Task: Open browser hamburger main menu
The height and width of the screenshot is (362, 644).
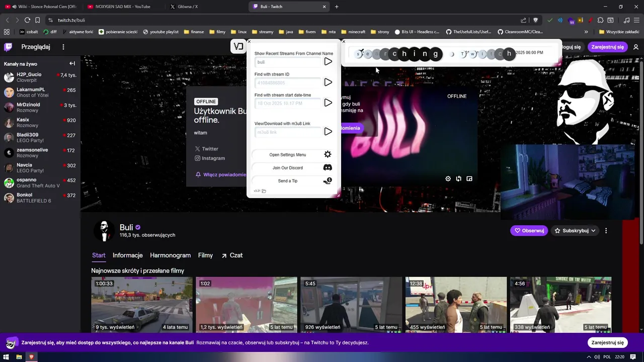Action: point(637,20)
